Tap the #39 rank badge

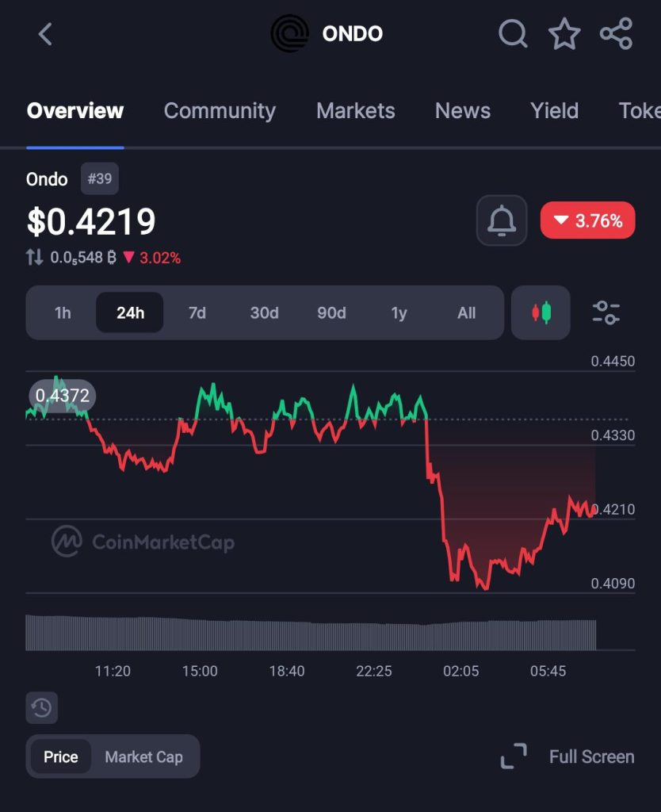tap(99, 178)
